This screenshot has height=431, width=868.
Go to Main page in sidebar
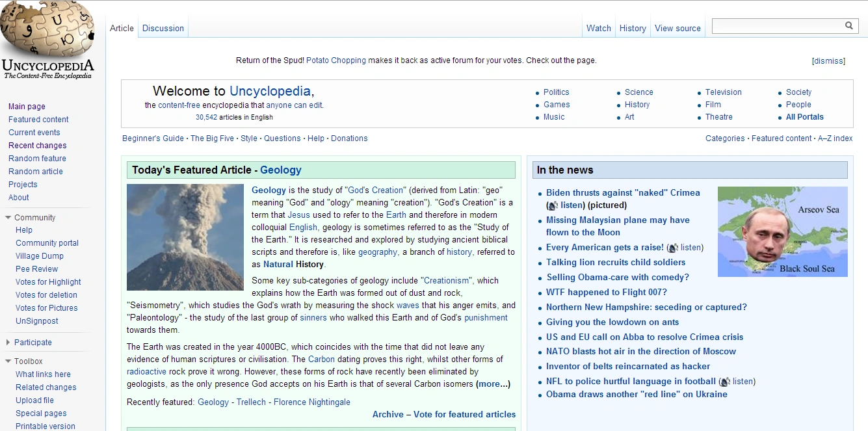(27, 107)
